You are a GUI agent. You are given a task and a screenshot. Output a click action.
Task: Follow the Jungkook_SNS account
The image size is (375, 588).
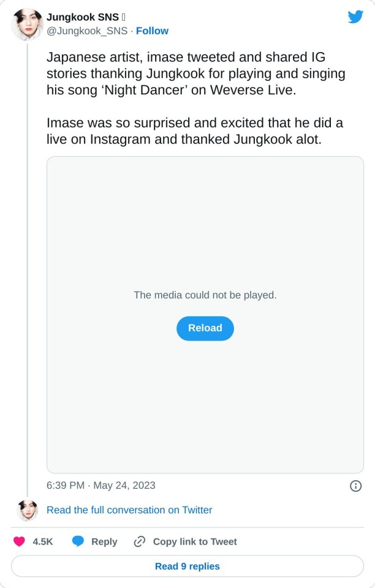click(x=152, y=31)
